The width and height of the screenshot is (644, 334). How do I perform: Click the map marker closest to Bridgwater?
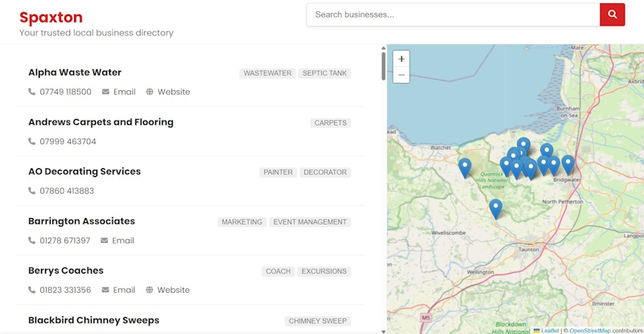[x=568, y=165]
